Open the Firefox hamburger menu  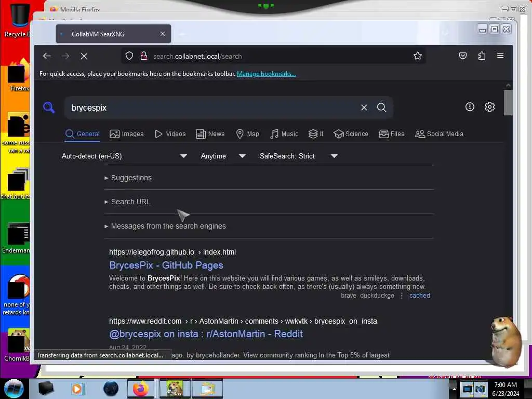pos(500,56)
